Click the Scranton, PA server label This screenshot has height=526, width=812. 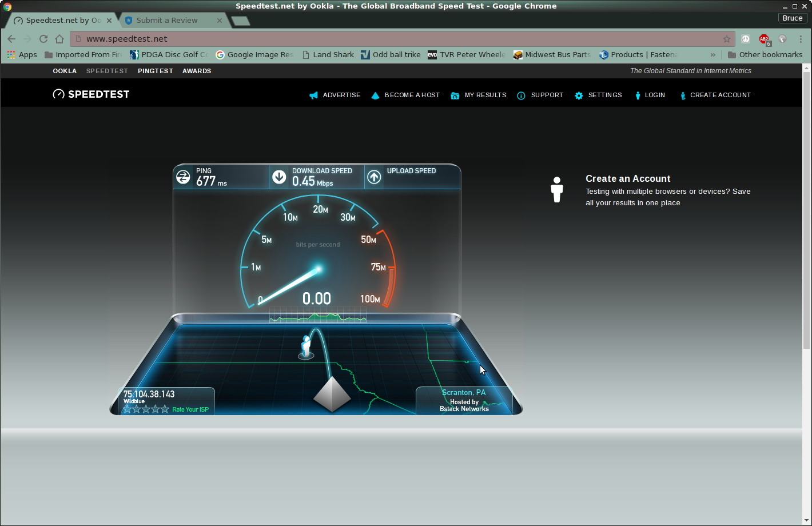coord(464,393)
